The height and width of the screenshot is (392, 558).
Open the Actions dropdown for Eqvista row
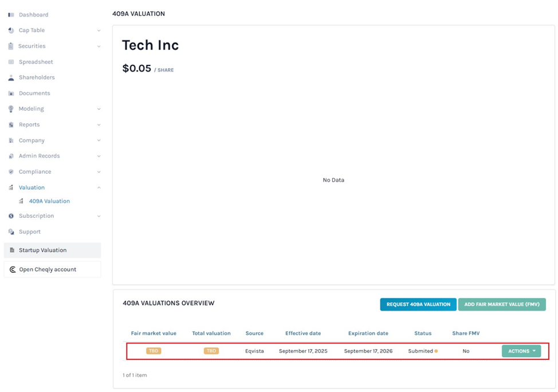[x=521, y=351]
